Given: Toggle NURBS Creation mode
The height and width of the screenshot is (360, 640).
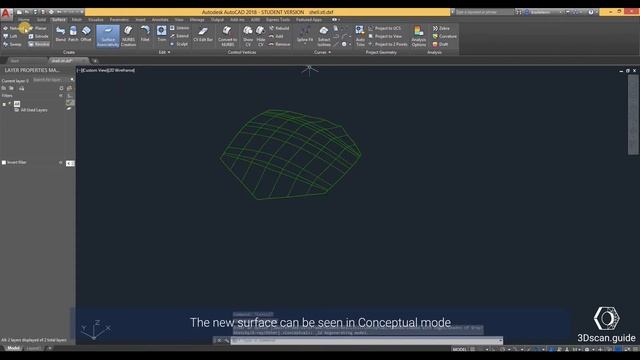Looking at the screenshot, I should [x=128, y=36].
